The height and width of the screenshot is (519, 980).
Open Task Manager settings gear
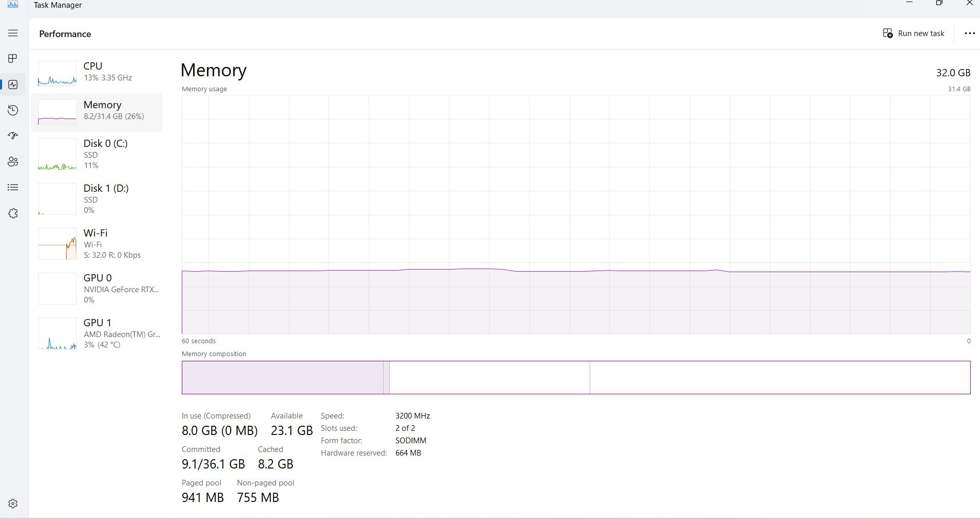[x=13, y=504]
